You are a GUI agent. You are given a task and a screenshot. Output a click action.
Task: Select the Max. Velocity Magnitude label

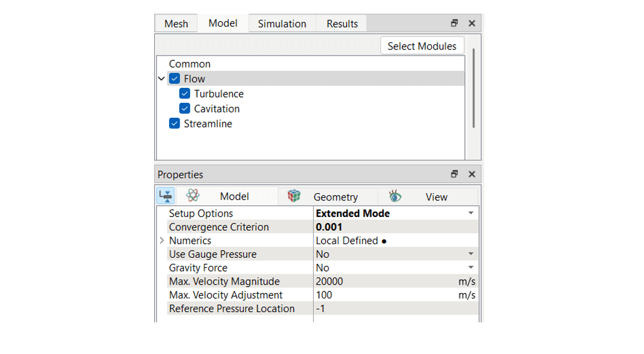tap(224, 281)
